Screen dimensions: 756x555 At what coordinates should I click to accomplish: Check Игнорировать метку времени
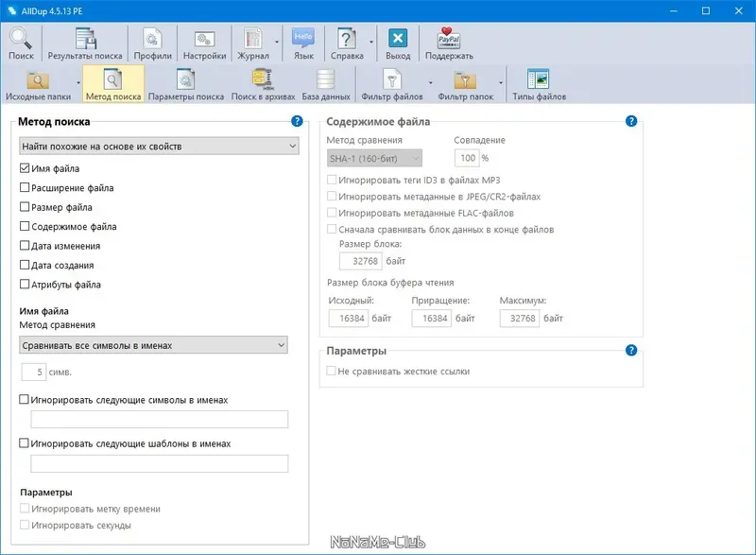tap(25, 509)
